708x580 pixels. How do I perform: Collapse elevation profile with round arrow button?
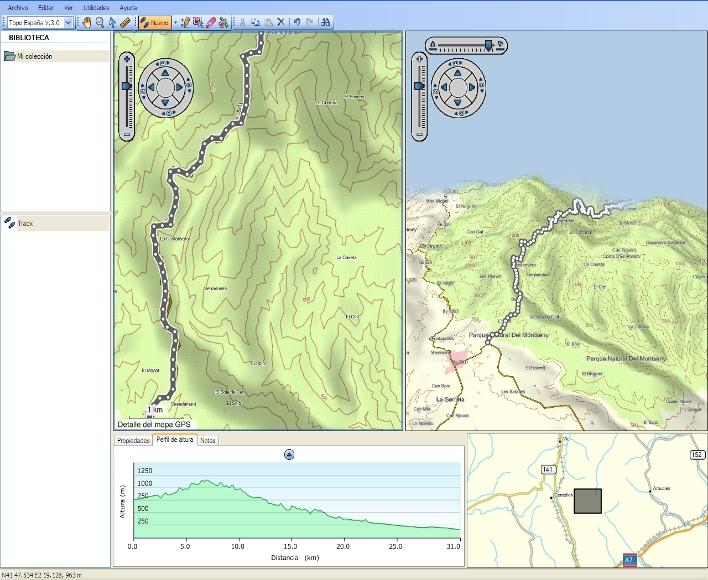pos(289,454)
